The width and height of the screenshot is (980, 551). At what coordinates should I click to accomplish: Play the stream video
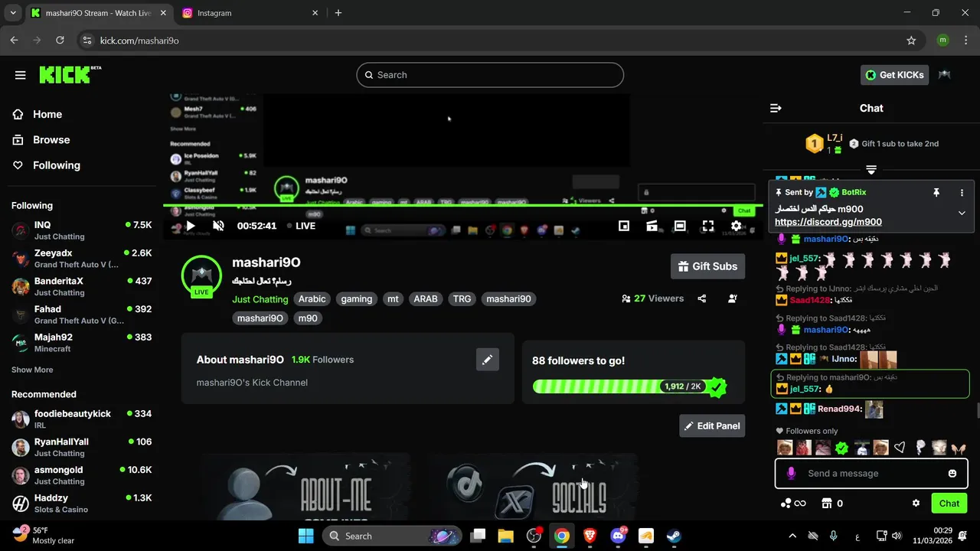point(191,226)
